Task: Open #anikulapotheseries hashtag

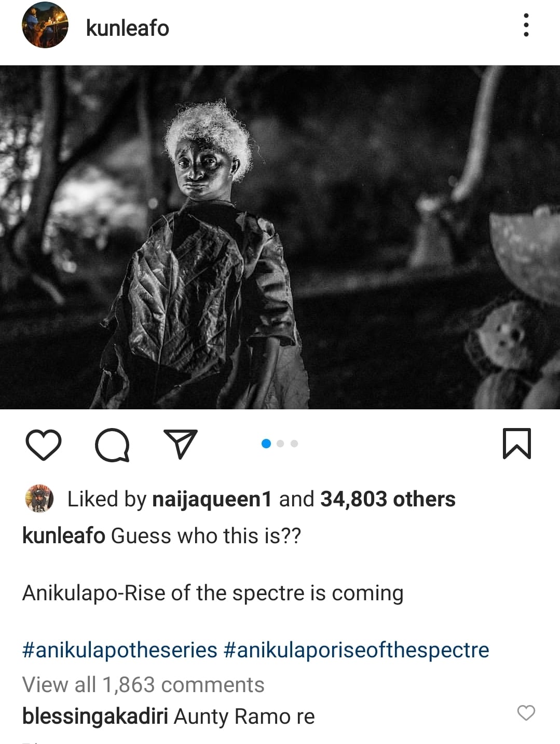Action: tap(120, 650)
